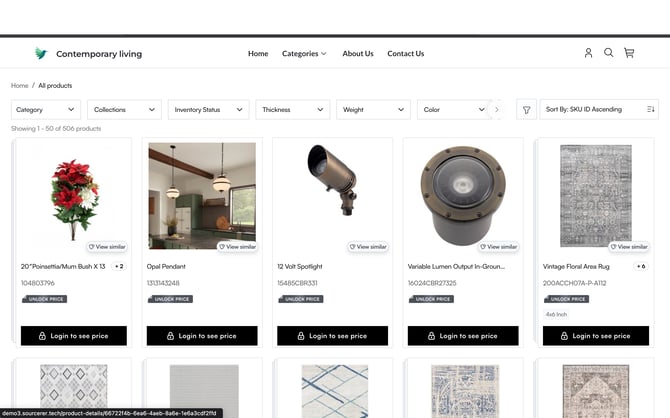Go to About Us page

pos(357,54)
